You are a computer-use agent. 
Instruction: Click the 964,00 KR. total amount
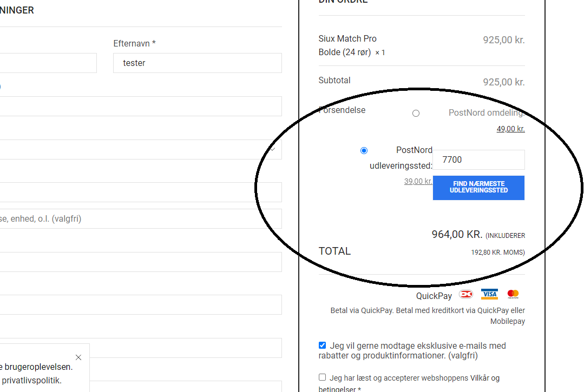tap(457, 234)
